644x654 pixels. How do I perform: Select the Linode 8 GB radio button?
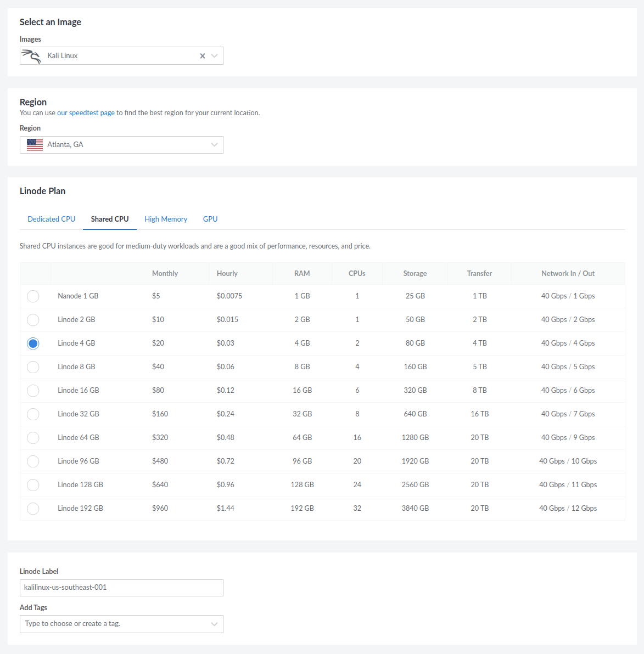click(x=33, y=367)
